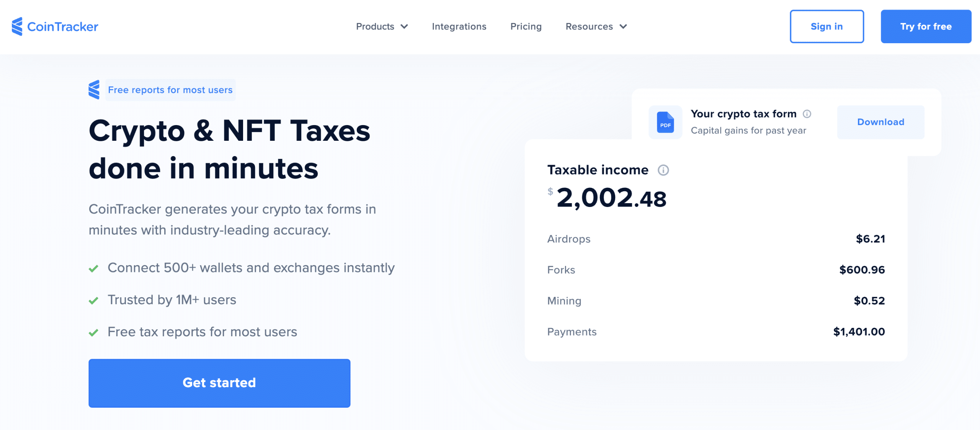The image size is (980, 430).
Task: Click Try for free button
Action: (x=927, y=26)
